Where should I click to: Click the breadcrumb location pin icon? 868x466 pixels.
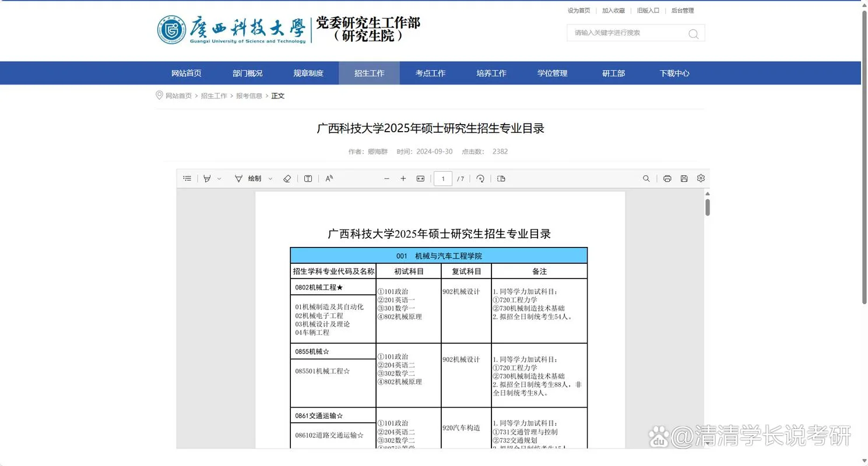coord(159,95)
